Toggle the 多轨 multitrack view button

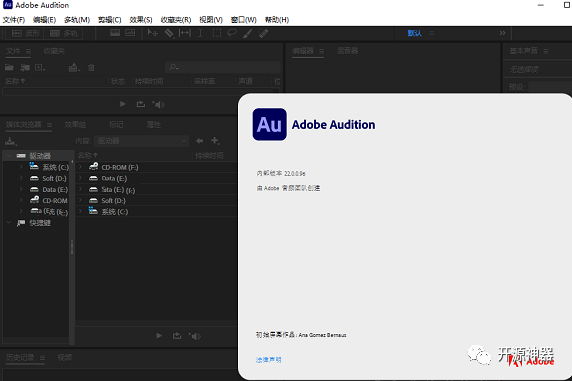(x=63, y=34)
